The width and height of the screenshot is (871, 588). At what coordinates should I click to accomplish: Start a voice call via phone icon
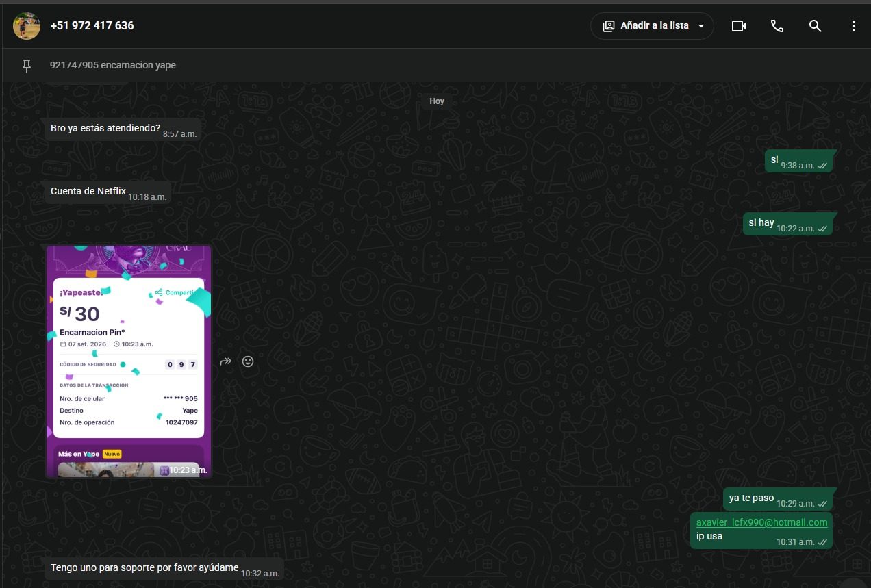pos(777,26)
